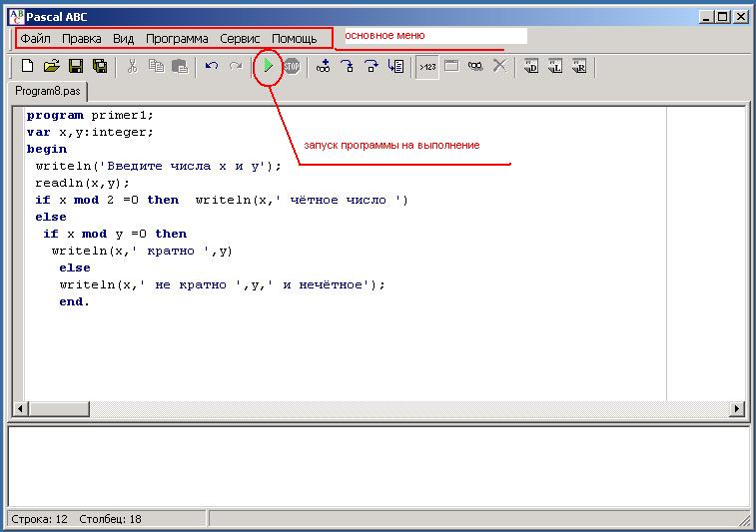Image resolution: width=756 pixels, height=532 pixels.
Task: Clear the output window with the X icon
Action: click(x=500, y=66)
